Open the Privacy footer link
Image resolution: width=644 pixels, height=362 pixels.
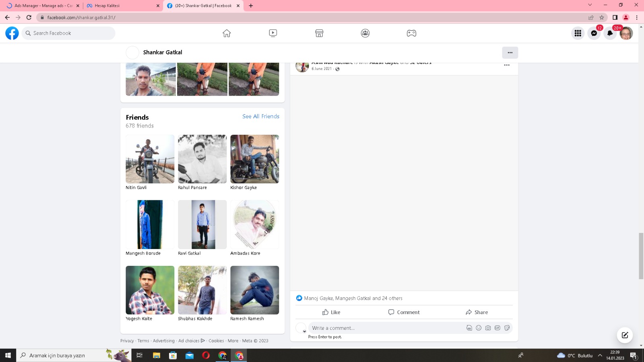click(127, 341)
